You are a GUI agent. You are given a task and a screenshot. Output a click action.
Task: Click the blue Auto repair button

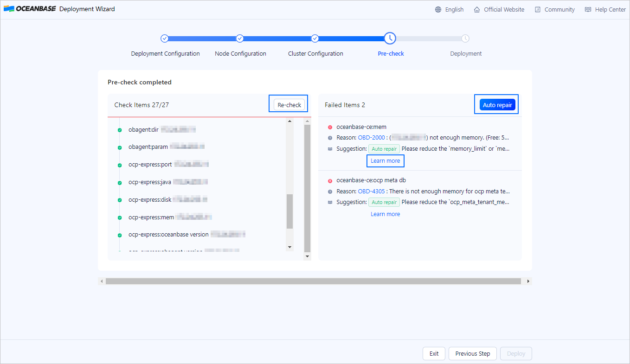coord(497,105)
